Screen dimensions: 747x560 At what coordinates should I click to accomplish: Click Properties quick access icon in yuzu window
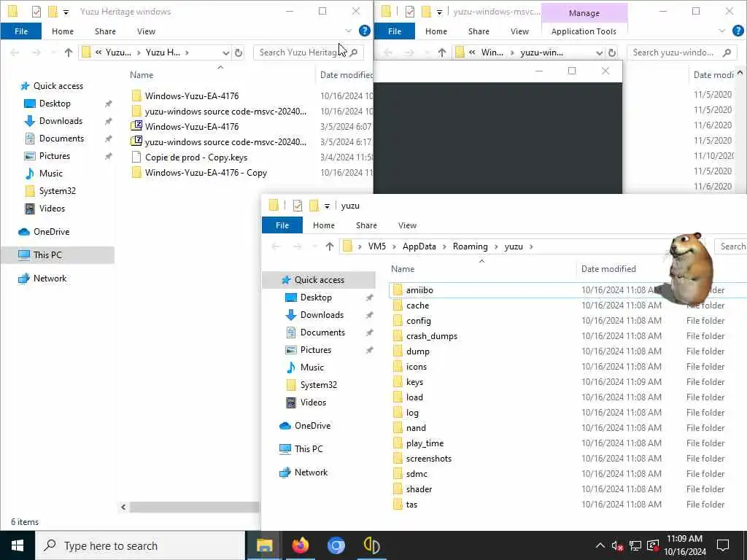pos(298,206)
